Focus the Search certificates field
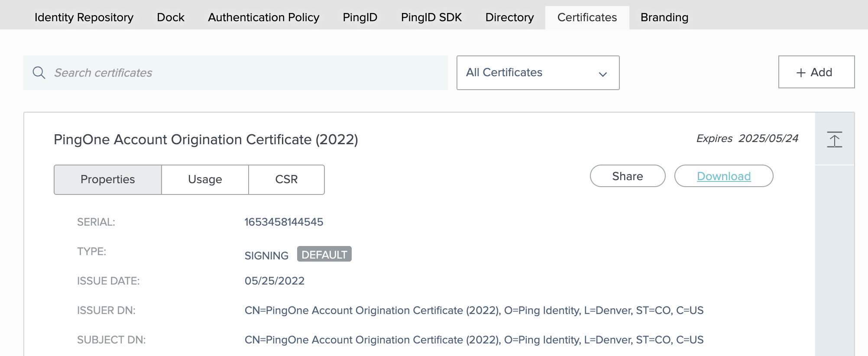The image size is (868, 356). tap(236, 73)
